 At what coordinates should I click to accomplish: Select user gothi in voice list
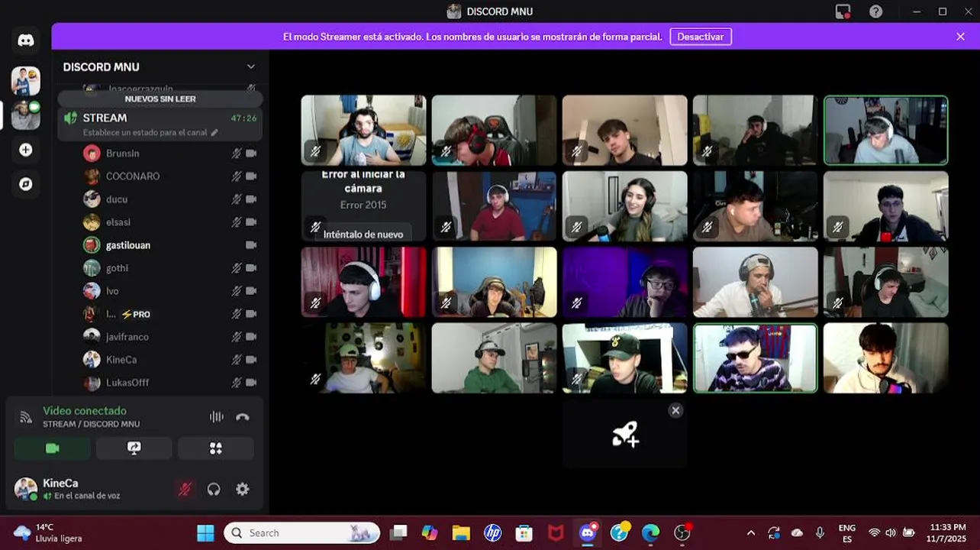click(x=169, y=268)
